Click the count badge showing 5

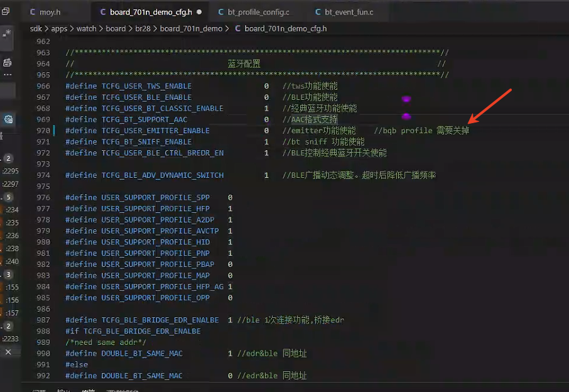point(8,197)
